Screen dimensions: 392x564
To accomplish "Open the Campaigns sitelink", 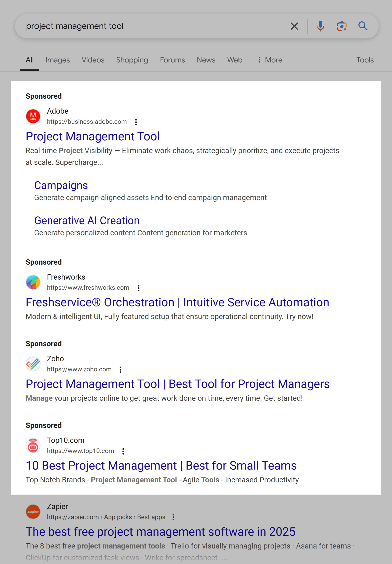I will click(61, 185).
